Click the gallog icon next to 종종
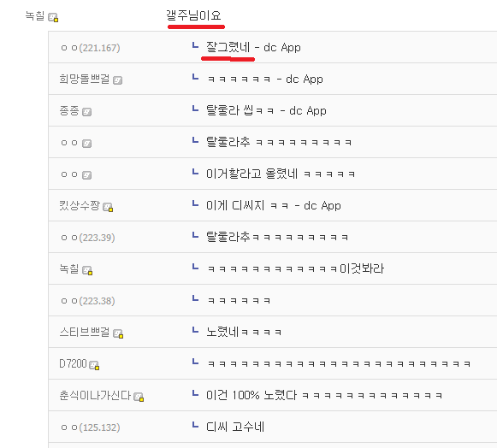This screenshot has width=497, height=448. pyautogui.click(x=86, y=112)
